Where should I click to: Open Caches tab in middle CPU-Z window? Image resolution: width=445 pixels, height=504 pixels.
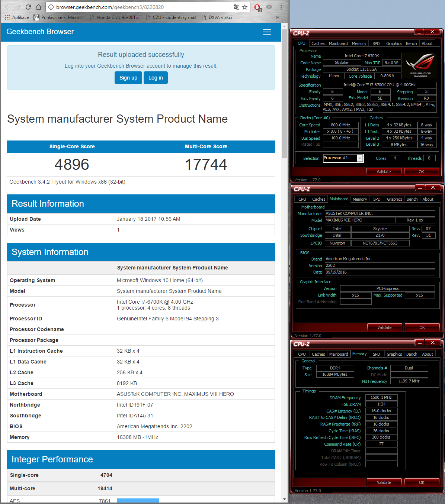coord(318,199)
